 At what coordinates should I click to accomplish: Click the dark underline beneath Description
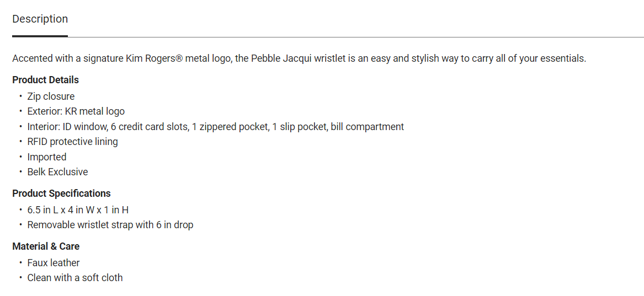[x=40, y=36]
